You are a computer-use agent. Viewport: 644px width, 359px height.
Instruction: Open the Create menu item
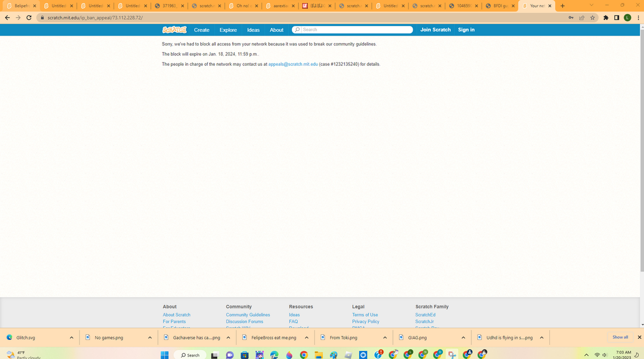[x=202, y=30]
